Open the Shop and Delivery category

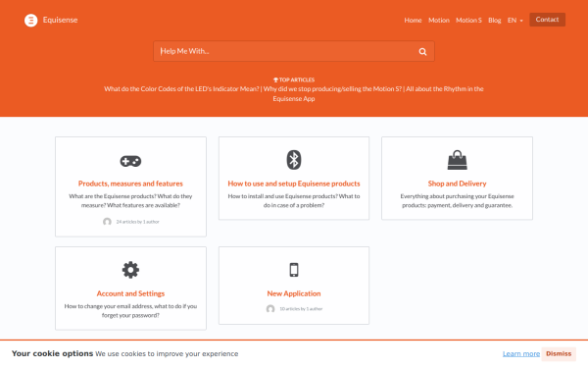point(457,184)
